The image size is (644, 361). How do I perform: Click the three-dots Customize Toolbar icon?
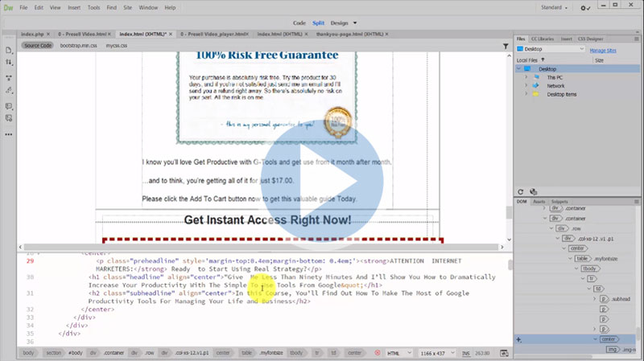coord(8,133)
